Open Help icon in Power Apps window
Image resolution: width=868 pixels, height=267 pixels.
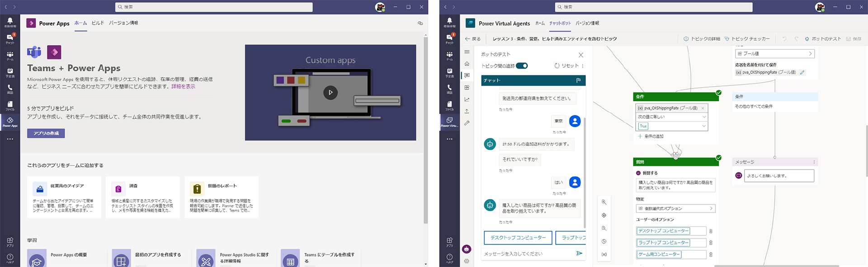pyautogui.click(x=10, y=258)
